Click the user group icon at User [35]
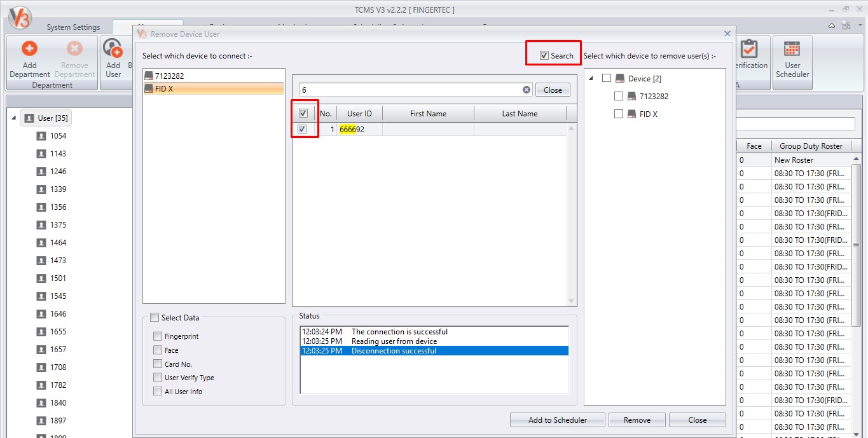The image size is (868, 438). coord(29,118)
